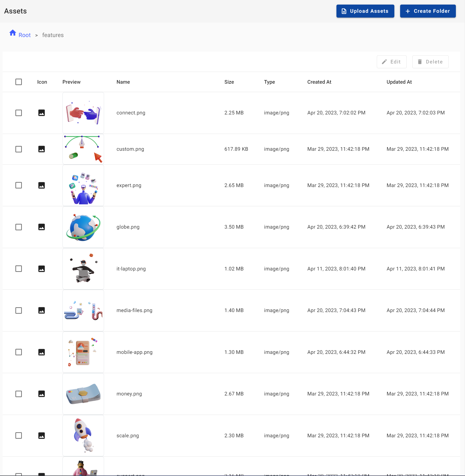Mark the money.png row checkbox
Viewport: 465px width, 476px height.
[x=19, y=394]
